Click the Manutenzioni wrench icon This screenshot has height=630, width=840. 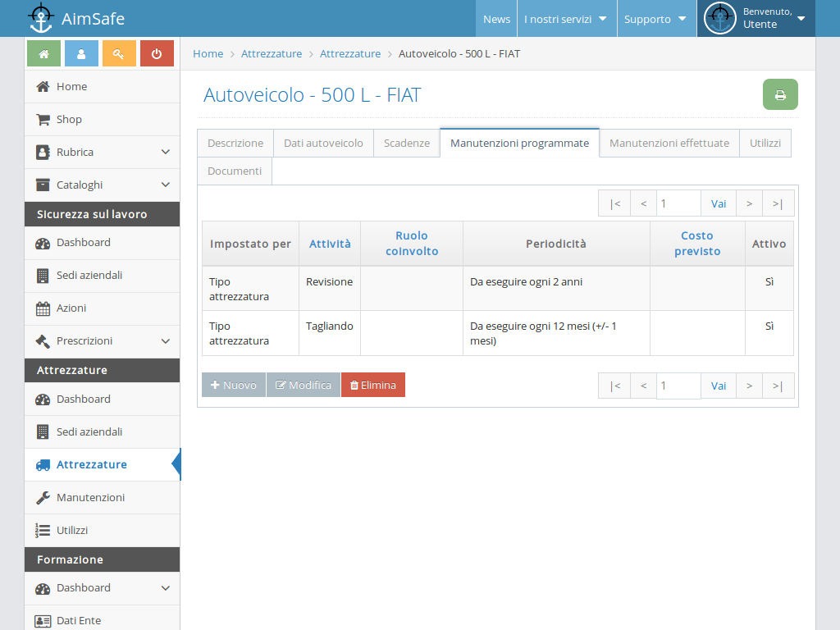[43, 498]
